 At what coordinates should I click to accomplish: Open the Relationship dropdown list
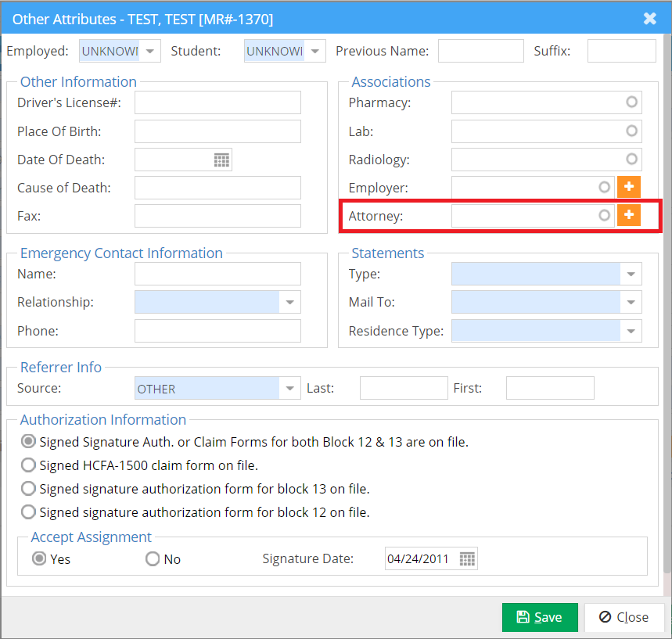289,302
